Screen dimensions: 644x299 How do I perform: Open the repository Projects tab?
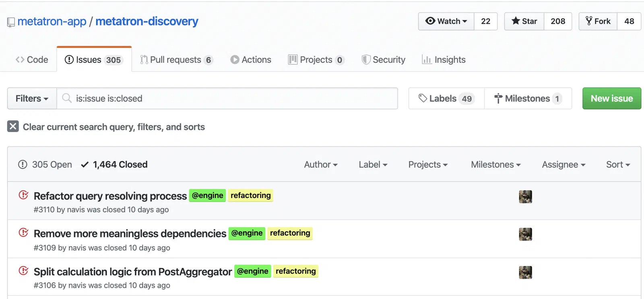click(x=316, y=60)
